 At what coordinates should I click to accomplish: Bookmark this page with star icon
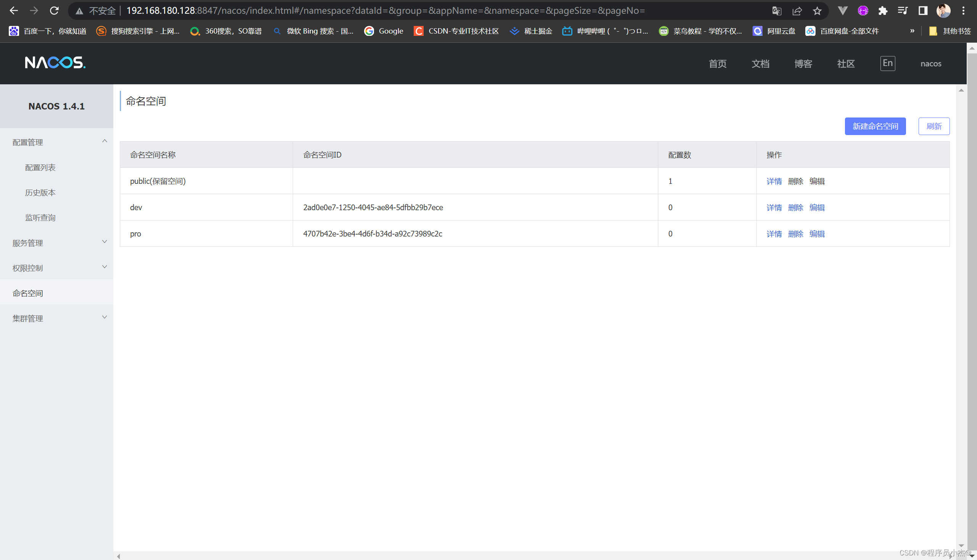817,11
